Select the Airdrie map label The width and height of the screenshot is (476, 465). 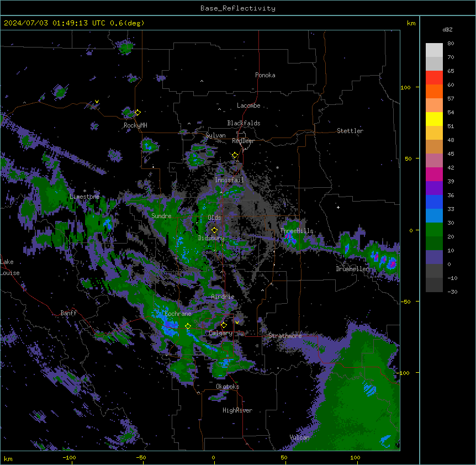point(223,297)
